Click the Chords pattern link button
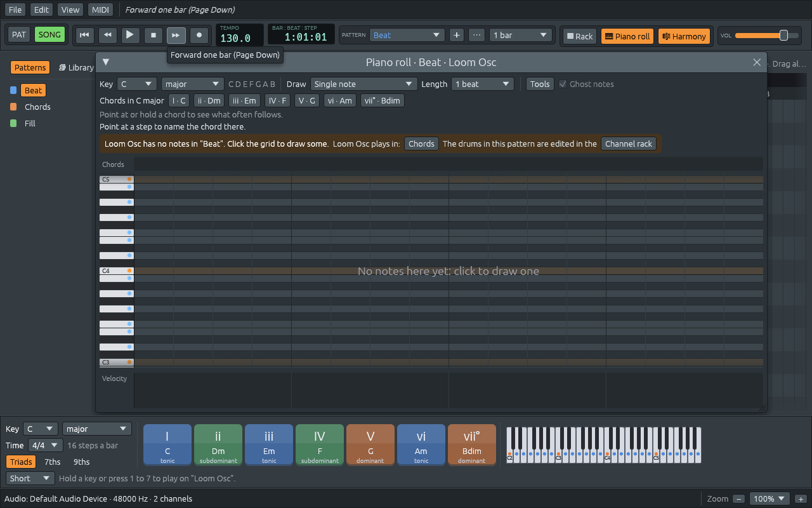 pyautogui.click(x=421, y=144)
